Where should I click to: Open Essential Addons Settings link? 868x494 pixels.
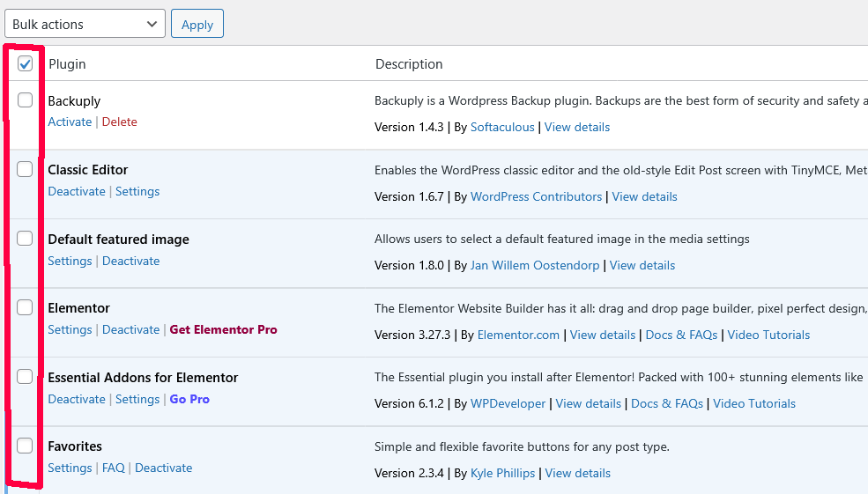point(137,400)
